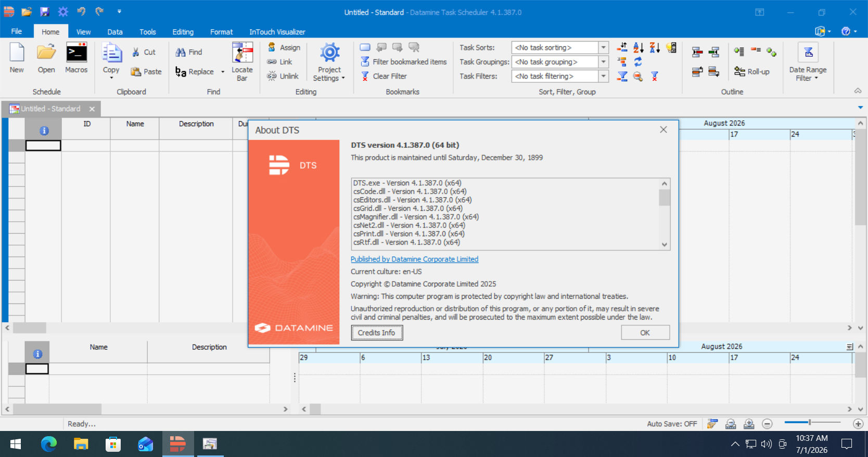Open the InTouch Visualizer tab
The height and width of the screenshot is (457, 868).
(277, 32)
